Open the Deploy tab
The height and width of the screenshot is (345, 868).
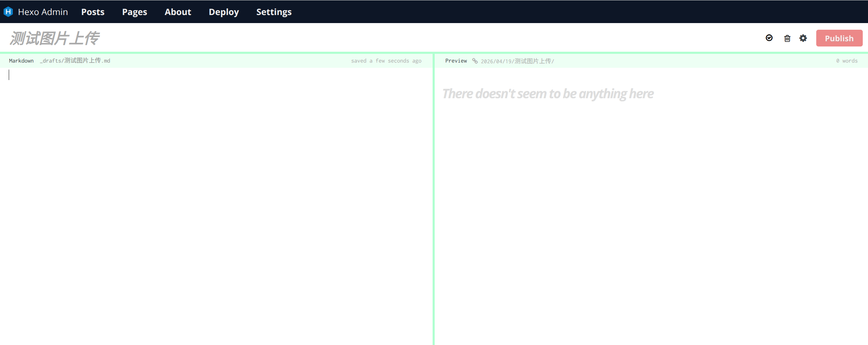pyautogui.click(x=223, y=12)
